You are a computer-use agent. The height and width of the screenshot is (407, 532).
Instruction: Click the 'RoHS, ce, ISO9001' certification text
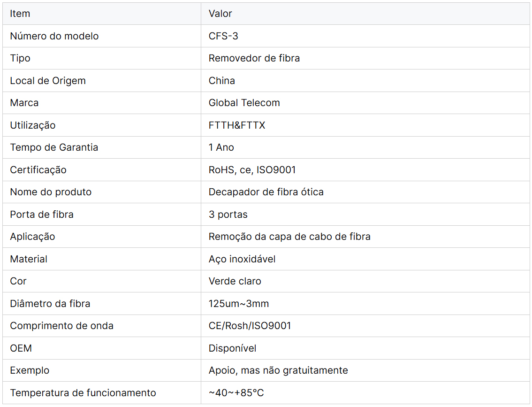click(x=252, y=170)
